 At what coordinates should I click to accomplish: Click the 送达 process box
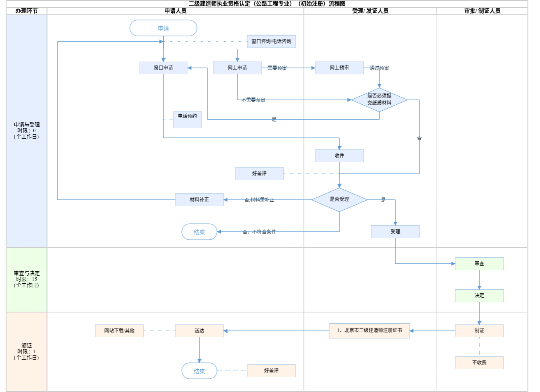pos(199,331)
